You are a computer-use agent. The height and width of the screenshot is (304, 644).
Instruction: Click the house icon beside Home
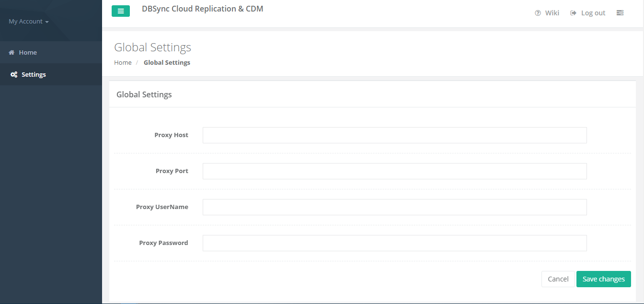point(11,53)
